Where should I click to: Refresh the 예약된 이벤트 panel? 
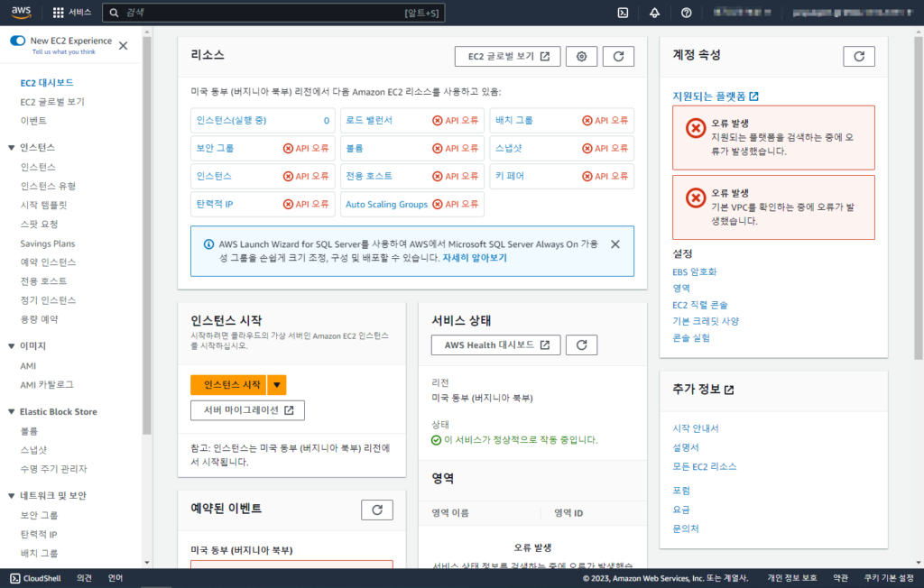click(377, 510)
